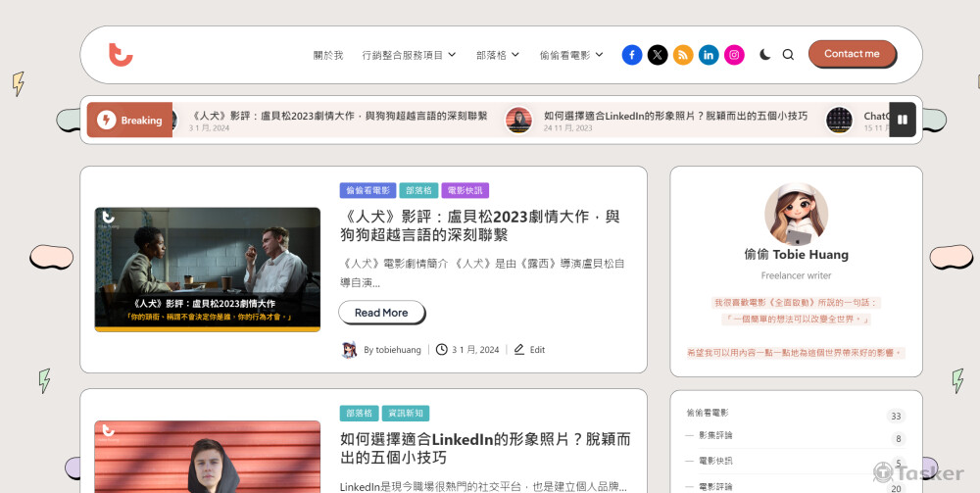The image size is (980, 493).
Task: Expand the 偷偷看電影 dropdown menu
Action: (571, 55)
